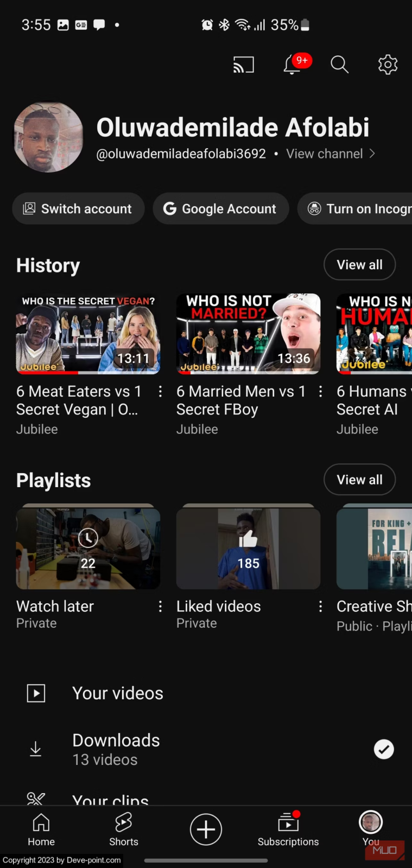412x868 pixels.
Task: Open the Secret Vegan video thumbnail
Action: point(88,334)
